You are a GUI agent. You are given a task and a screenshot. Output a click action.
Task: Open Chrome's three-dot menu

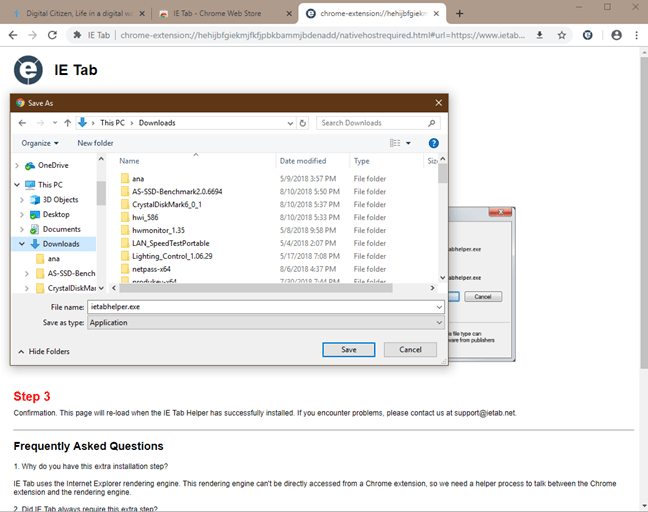[636, 35]
